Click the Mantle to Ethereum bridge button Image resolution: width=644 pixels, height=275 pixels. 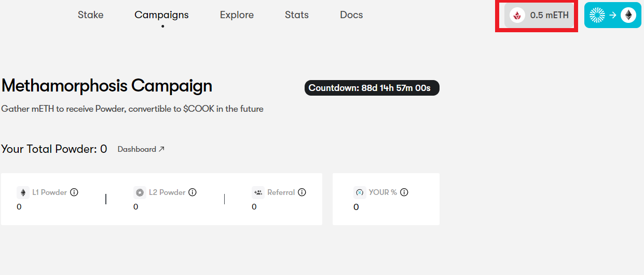pyautogui.click(x=613, y=15)
